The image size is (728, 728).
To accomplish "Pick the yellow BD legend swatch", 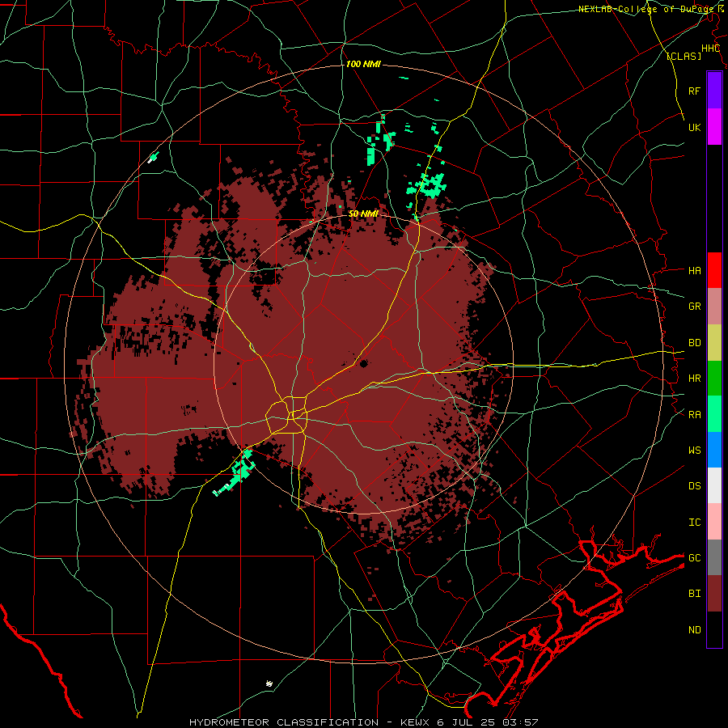I will click(714, 343).
